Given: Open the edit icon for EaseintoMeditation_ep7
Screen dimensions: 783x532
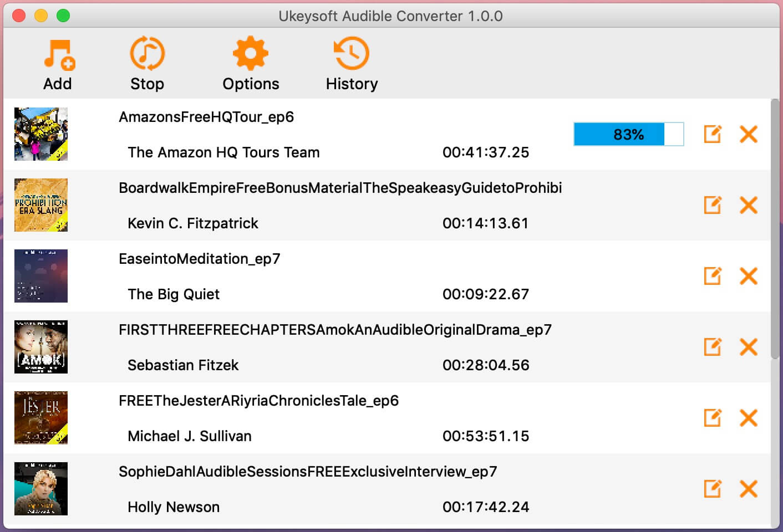Looking at the screenshot, I should 713,276.
